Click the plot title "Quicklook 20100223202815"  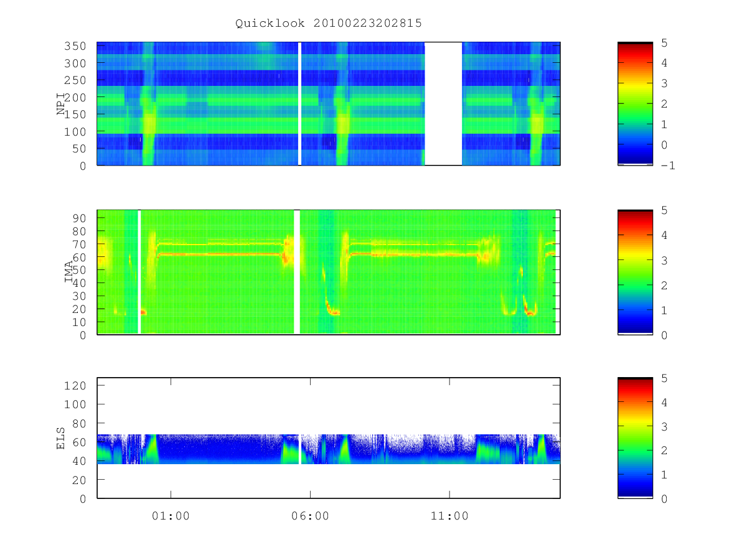pyautogui.click(x=329, y=24)
